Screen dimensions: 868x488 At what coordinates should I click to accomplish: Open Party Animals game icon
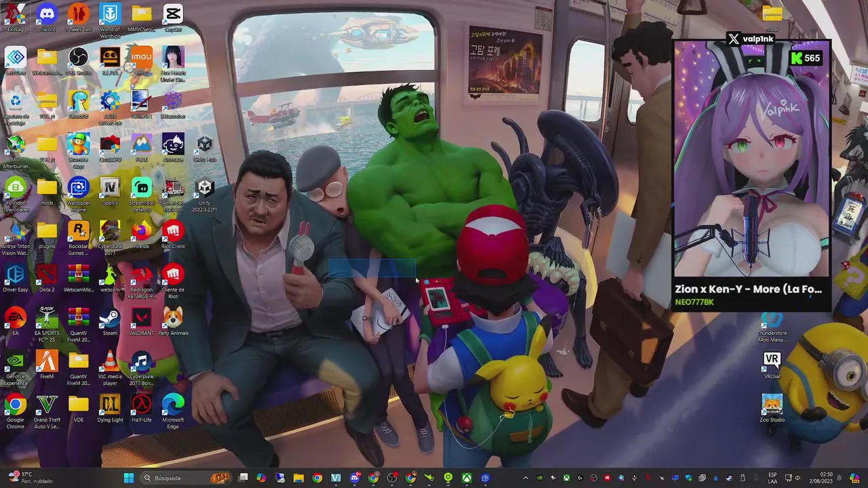pos(173,321)
